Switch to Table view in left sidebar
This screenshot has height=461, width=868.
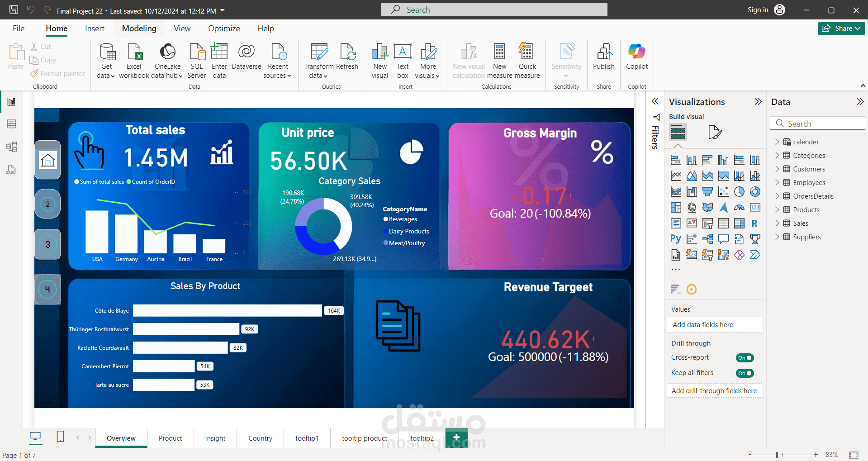11,124
